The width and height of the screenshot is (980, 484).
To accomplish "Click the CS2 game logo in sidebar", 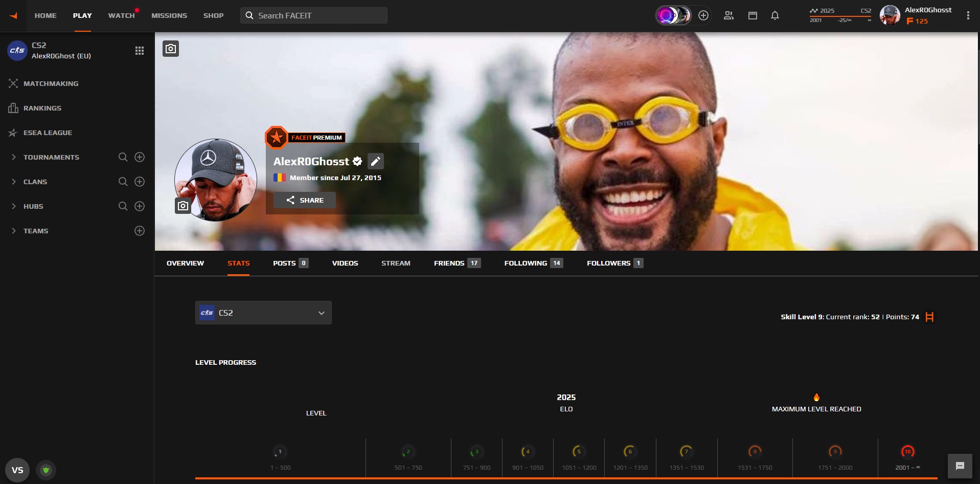I will pyautogui.click(x=17, y=50).
